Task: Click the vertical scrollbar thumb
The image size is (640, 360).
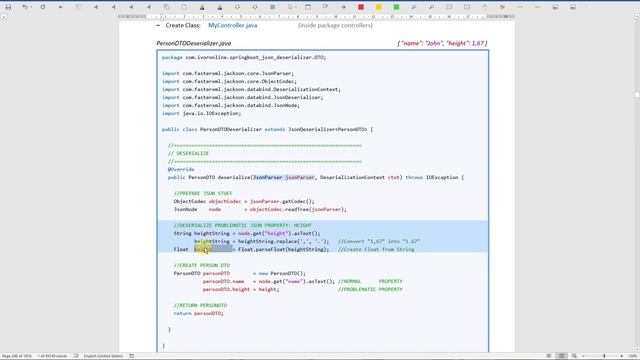Action: pyautogui.click(x=637, y=95)
